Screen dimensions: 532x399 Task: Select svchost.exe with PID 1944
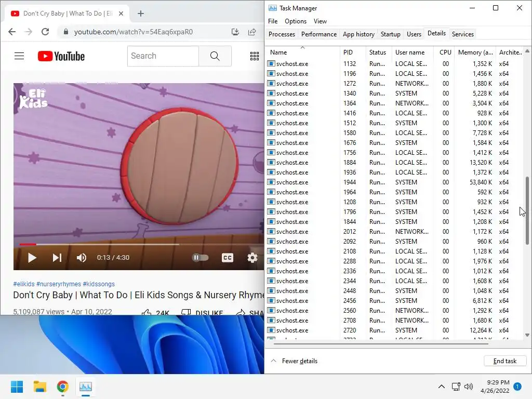395,182
